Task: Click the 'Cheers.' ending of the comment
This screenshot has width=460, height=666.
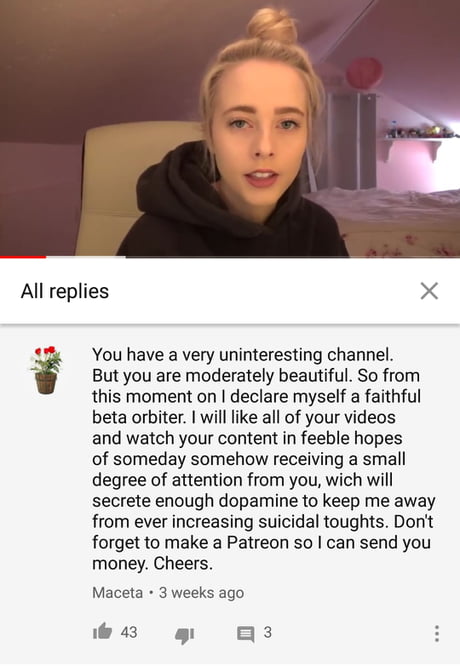Action: (x=183, y=564)
